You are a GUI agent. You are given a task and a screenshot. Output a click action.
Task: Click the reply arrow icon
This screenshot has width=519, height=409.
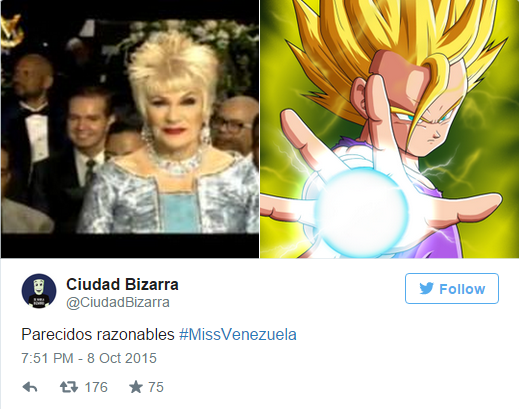(x=30, y=387)
